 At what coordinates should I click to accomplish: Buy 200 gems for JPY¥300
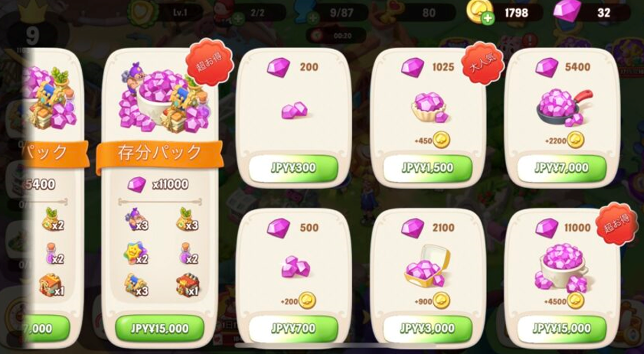coord(293,168)
